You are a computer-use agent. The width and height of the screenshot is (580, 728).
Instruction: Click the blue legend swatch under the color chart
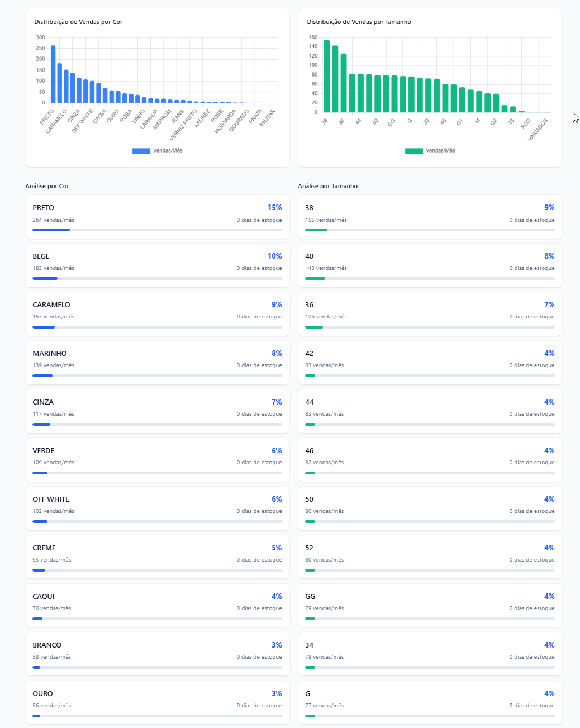pyautogui.click(x=141, y=151)
